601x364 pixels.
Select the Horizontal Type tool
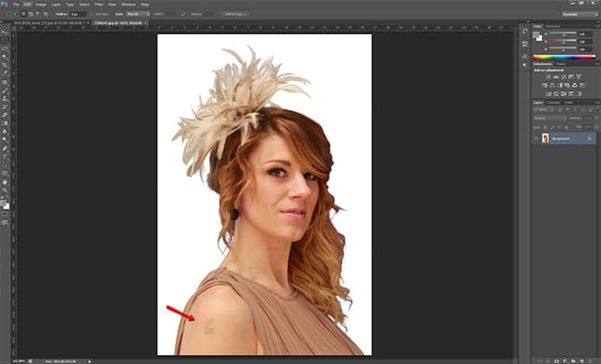pos(5,156)
